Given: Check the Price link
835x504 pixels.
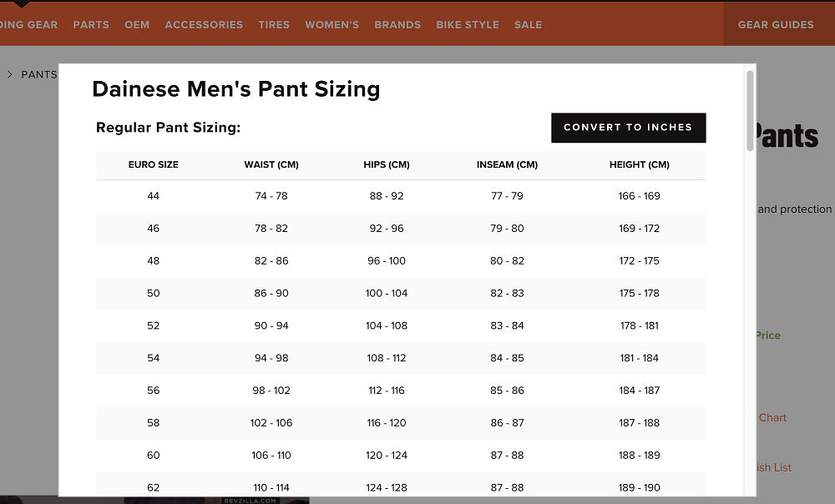Looking at the screenshot, I should (767, 335).
